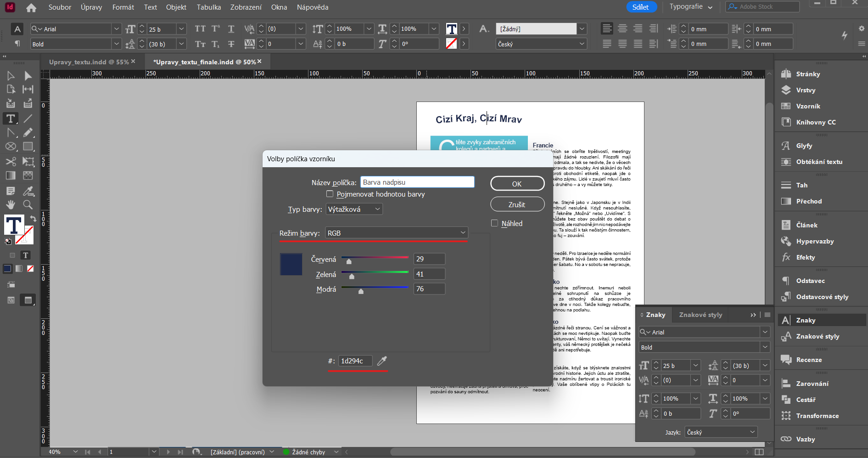Open the Režim barvy dropdown showing RGB
Screen dimensions: 868x458
click(396, 233)
